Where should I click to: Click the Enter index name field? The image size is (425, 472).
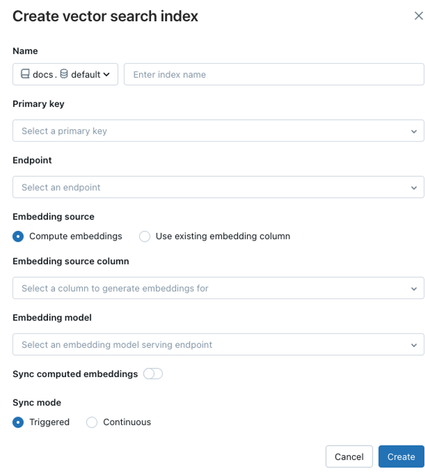[274, 74]
